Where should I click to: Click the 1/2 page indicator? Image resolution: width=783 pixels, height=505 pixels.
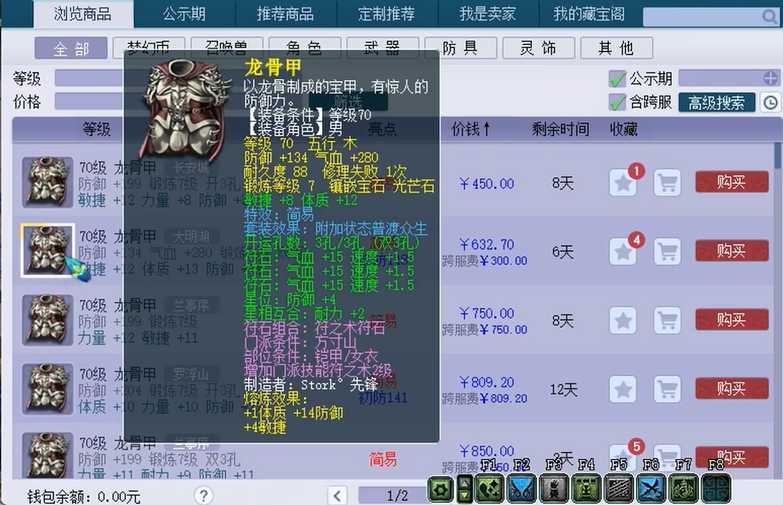(396, 496)
